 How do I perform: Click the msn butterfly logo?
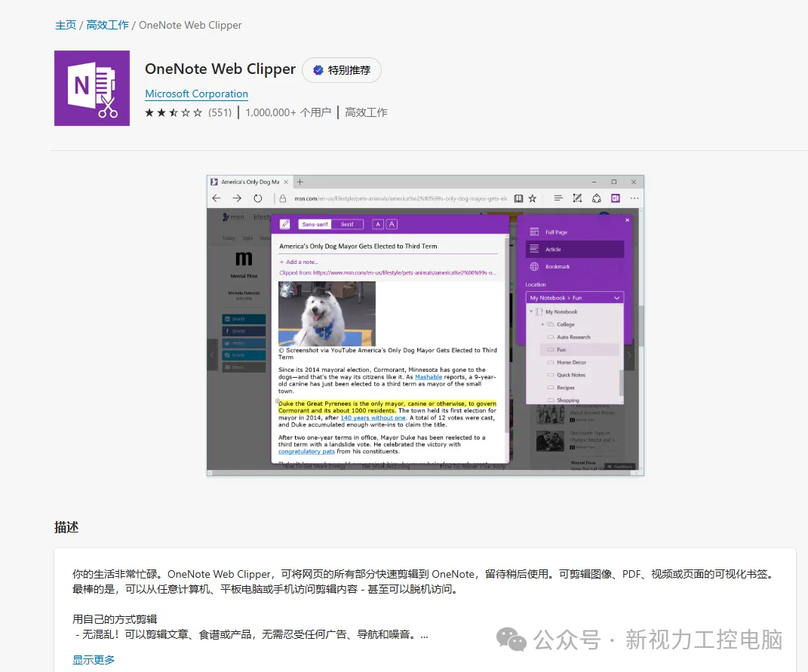coord(226,217)
